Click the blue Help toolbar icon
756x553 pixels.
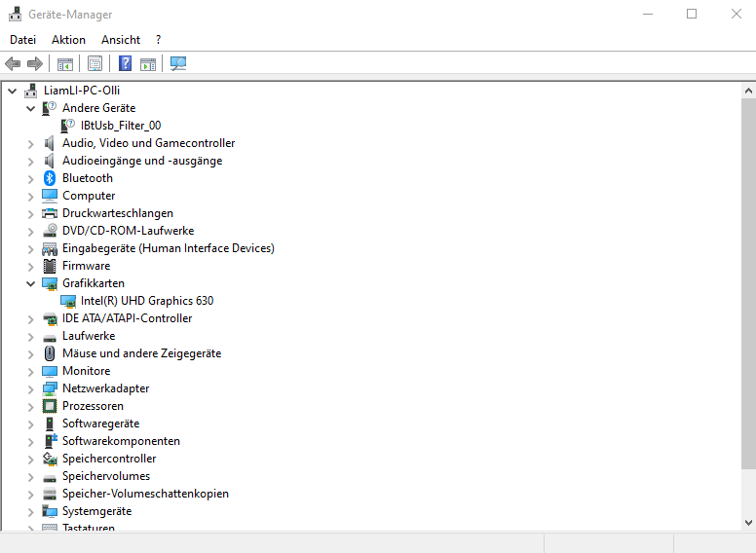[x=126, y=63]
